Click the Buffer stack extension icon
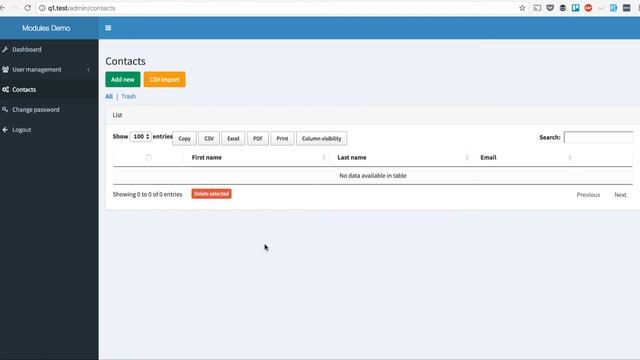640x360 pixels. click(562, 8)
